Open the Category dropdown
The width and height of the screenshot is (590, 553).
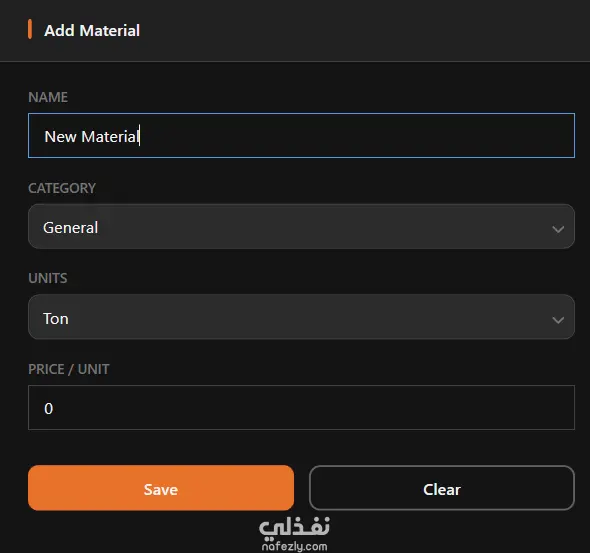(x=301, y=226)
